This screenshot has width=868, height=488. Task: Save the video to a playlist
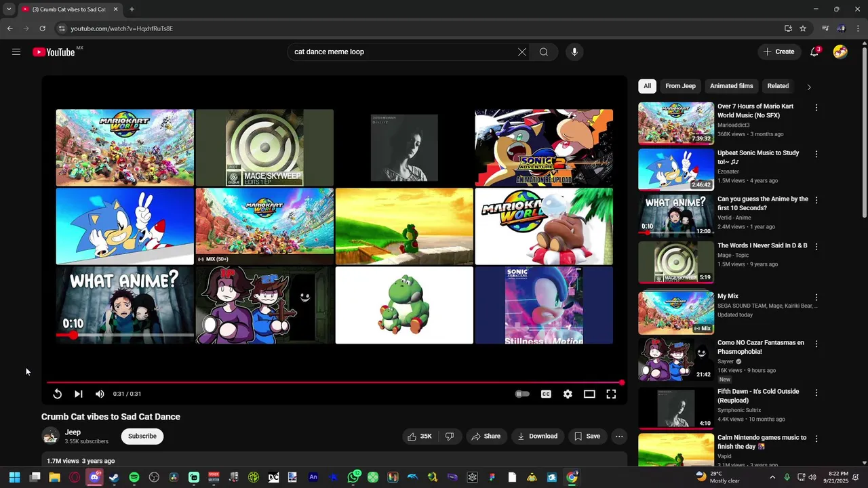[x=587, y=436]
